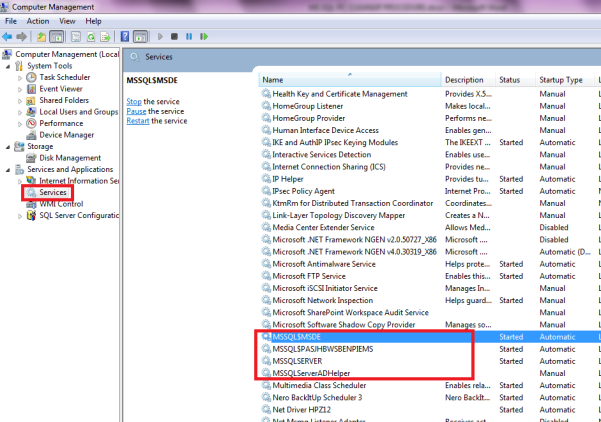Collapse the System Tools tree node
The image size is (601, 422).
coord(8,66)
